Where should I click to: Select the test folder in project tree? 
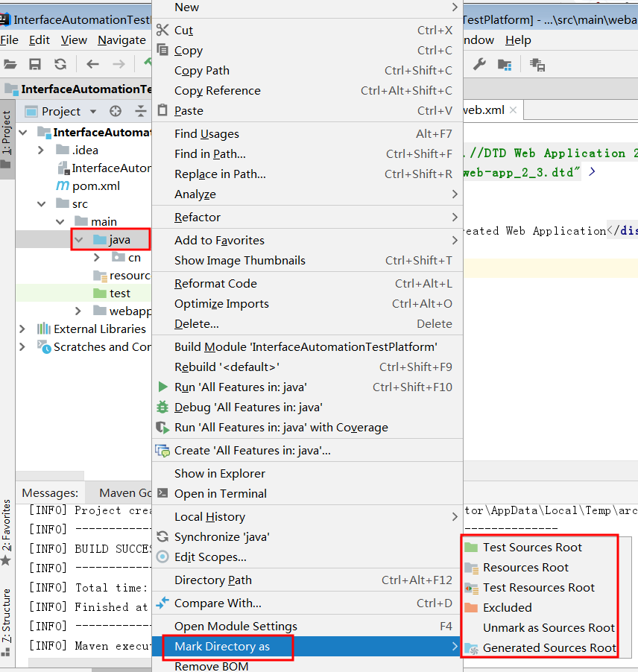[119, 293]
